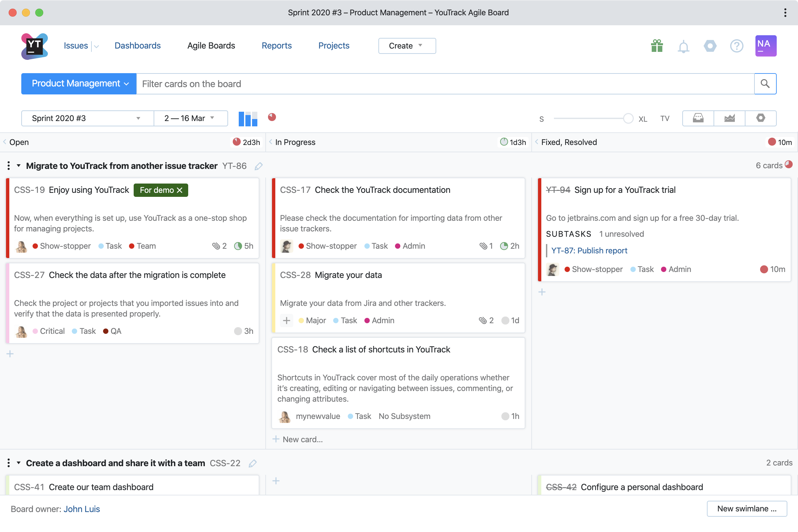Open the NA user profile avatar
The height and width of the screenshot is (532, 798).
(x=766, y=46)
